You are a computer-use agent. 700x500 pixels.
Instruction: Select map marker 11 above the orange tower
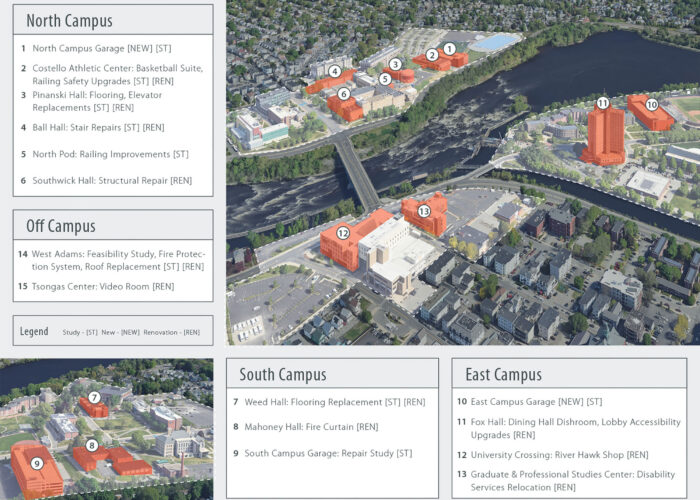(602, 103)
